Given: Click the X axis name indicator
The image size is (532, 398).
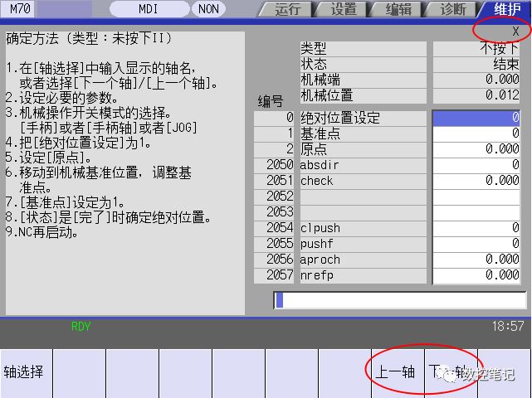Looking at the screenshot, I should (515, 31).
